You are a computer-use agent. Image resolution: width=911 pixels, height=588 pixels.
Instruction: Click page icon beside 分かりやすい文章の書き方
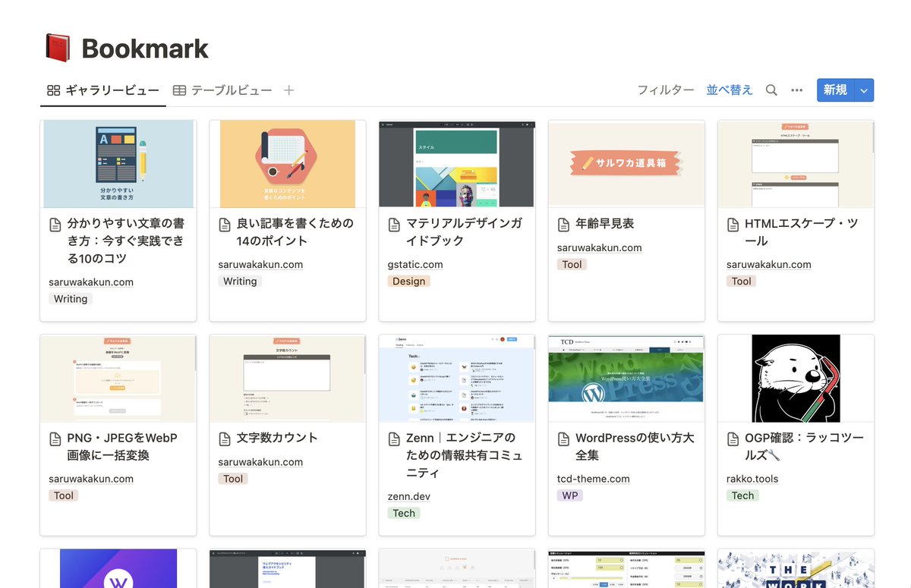pos(55,225)
